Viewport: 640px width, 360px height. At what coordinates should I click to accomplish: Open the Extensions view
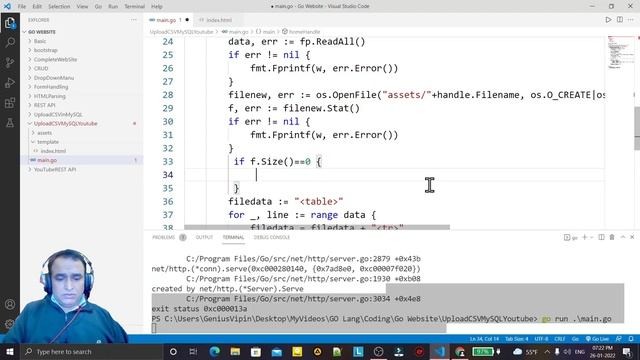[x=10, y=102]
